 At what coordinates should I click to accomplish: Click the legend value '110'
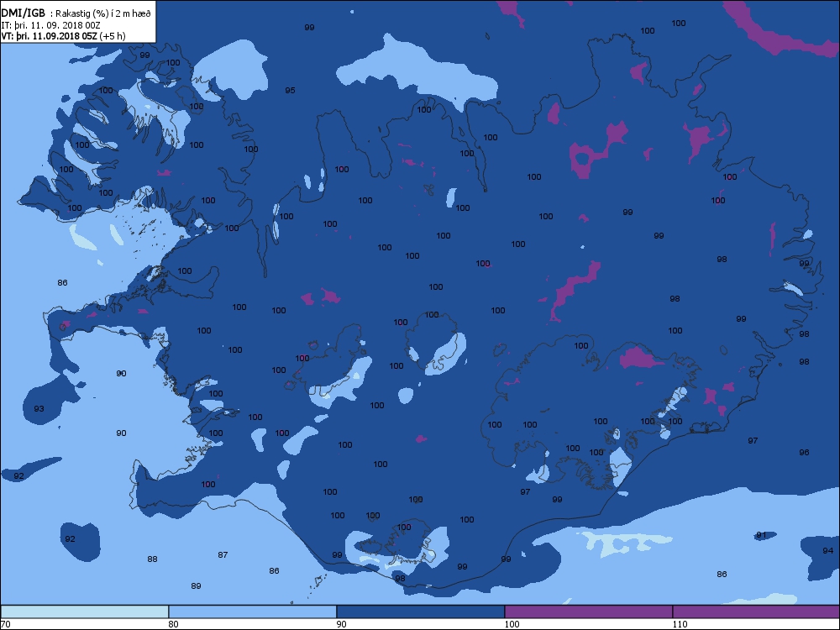pos(680,624)
